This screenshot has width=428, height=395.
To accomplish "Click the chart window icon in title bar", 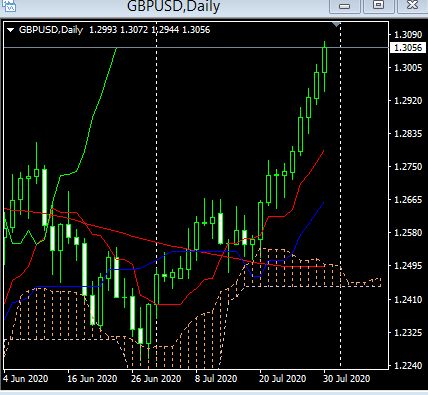I will pyautogui.click(x=9, y=6).
